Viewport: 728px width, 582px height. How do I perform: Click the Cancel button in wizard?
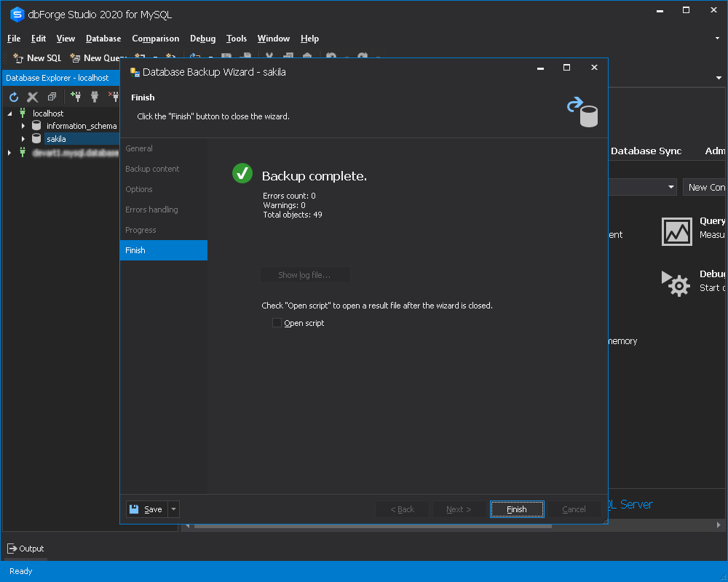tap(574, 509)
